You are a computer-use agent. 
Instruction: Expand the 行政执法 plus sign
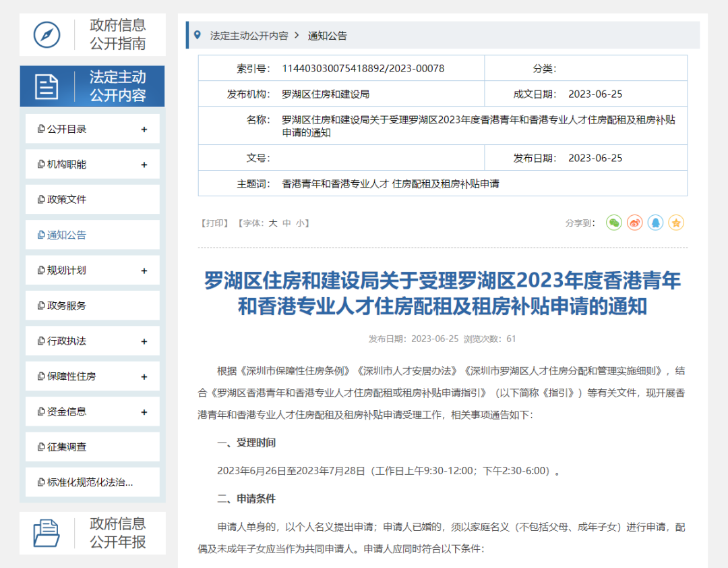click(x=144, y=341)
